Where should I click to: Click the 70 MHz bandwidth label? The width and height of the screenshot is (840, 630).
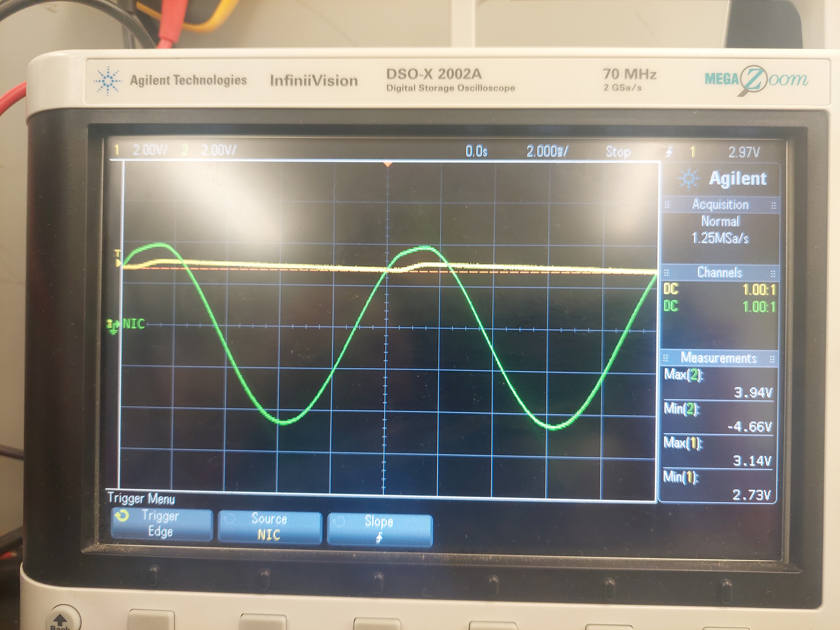[x=629, y=74]
